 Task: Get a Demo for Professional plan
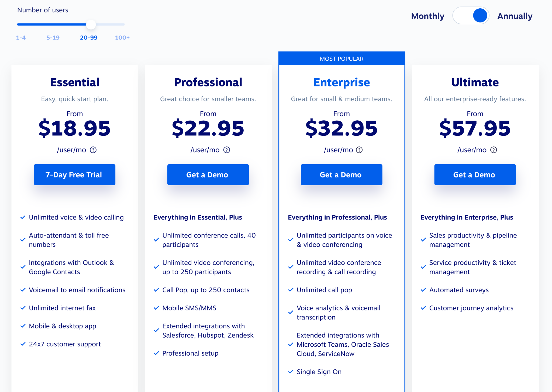click(x=208, y=175)
